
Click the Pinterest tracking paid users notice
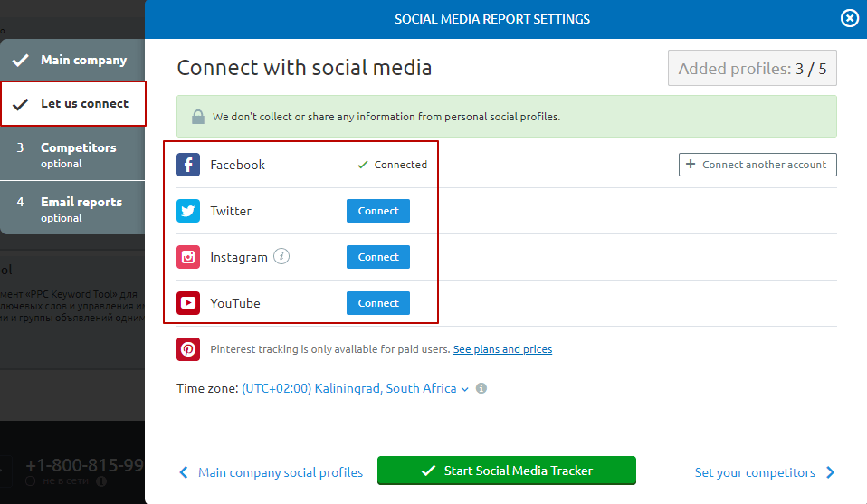[x=330, y=349]
